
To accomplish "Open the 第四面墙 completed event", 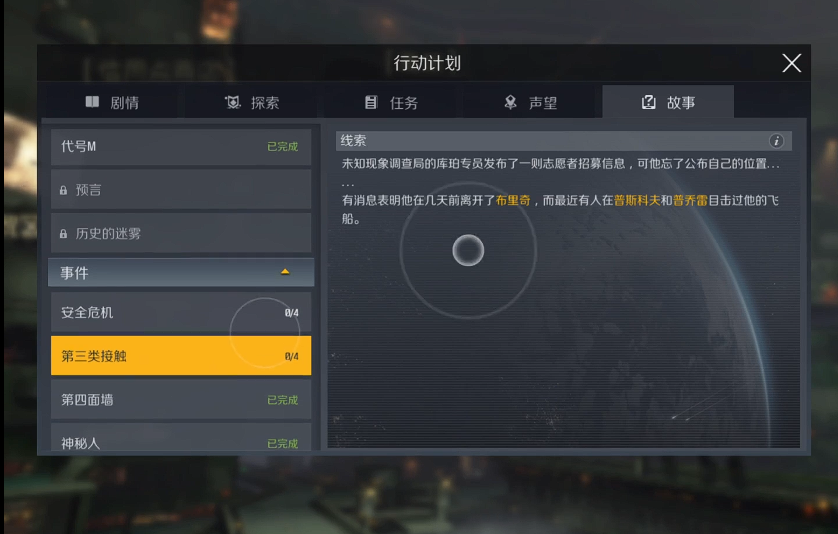I will pos(181,399).
